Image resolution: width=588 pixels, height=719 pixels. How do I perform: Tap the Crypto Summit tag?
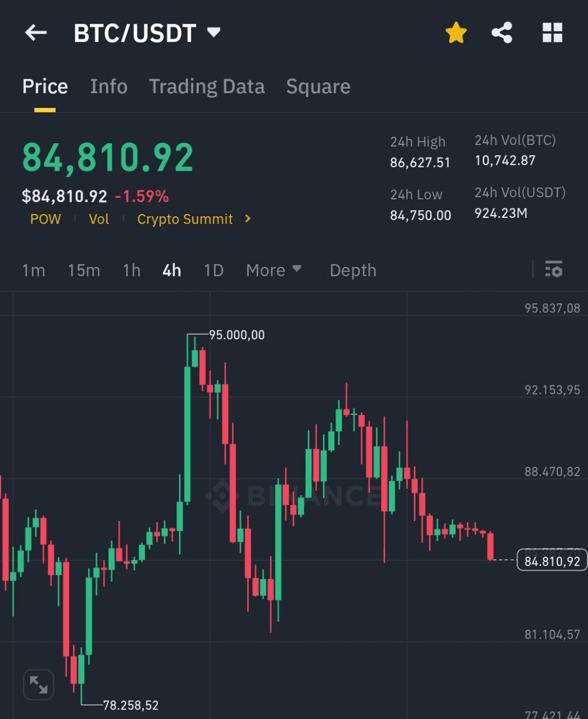[185, 219]
